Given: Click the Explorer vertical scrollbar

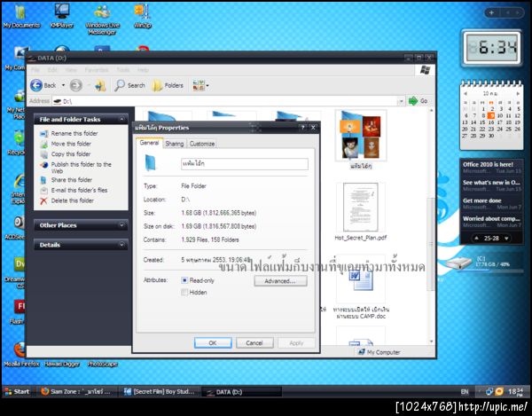Looking at the screenshot, I should 432,244.
